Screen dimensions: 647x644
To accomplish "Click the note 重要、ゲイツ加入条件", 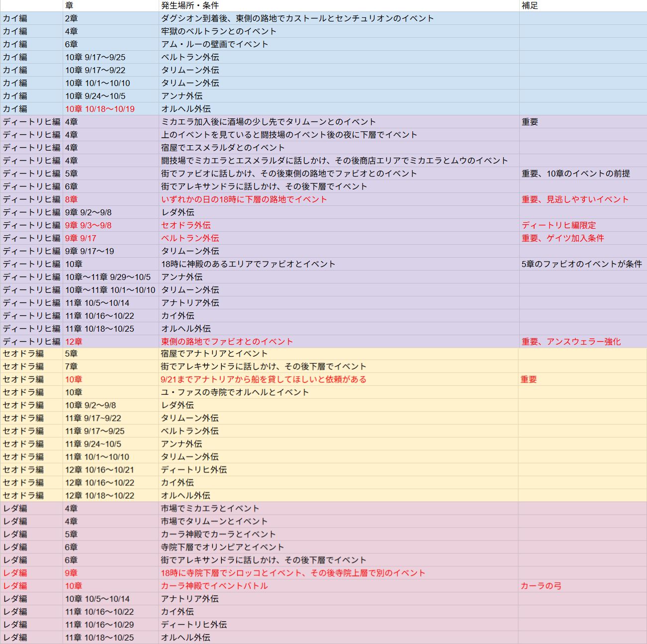I will tap(583, 238).
